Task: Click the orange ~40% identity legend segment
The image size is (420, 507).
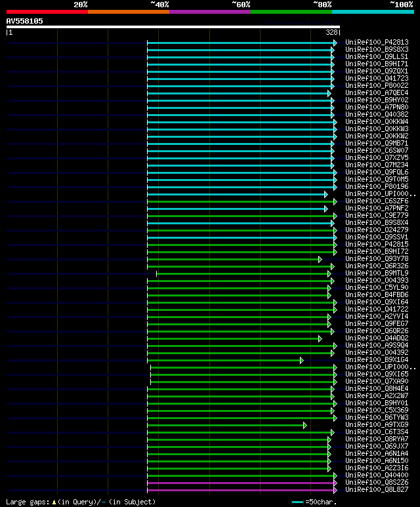Action: tap(129, 12)
